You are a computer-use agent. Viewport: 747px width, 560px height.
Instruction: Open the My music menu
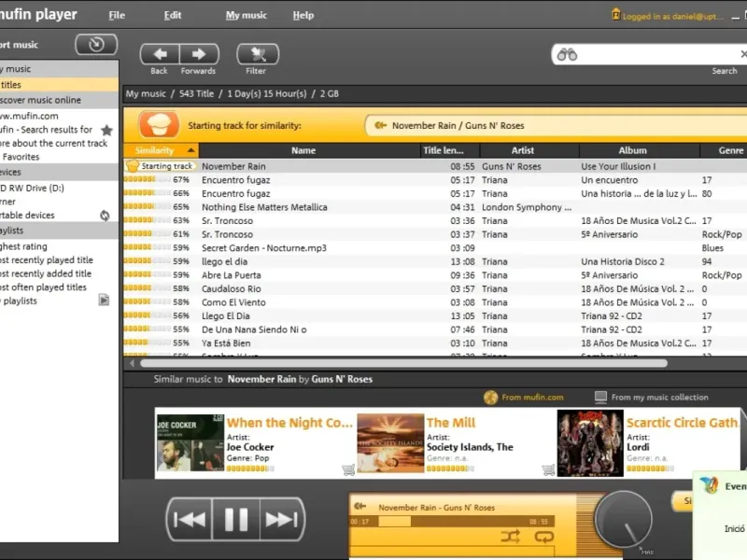point(247,15)
